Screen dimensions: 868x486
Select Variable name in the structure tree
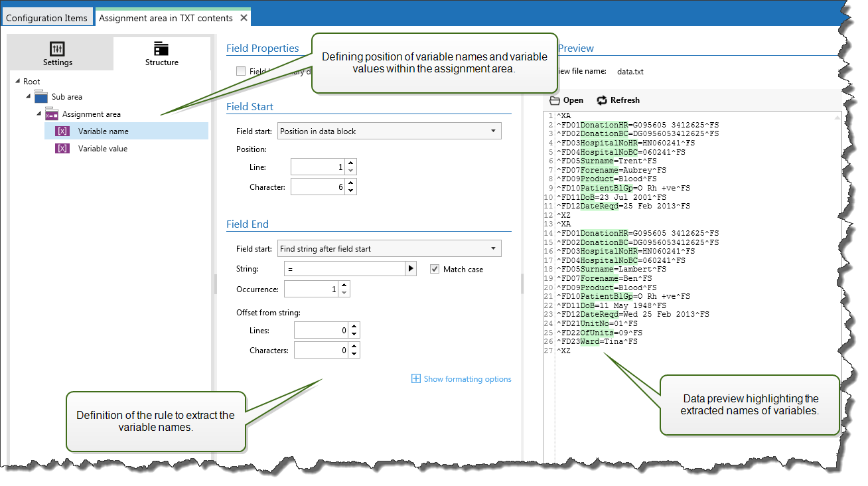103,131
